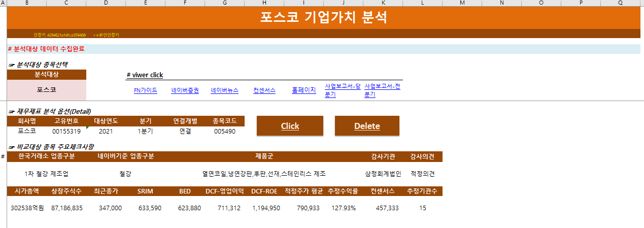The image size is (644, 228).
Task: Click the '# 분석대상 데이터 수집완료' status line
Action: 46,49
